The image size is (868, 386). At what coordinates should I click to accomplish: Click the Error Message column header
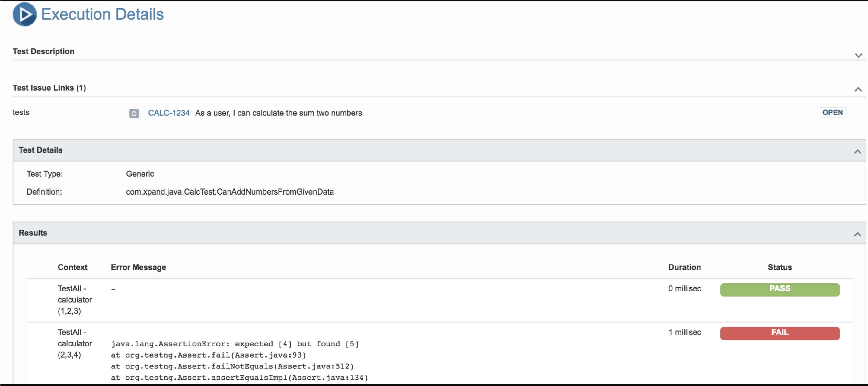[139, 267]
